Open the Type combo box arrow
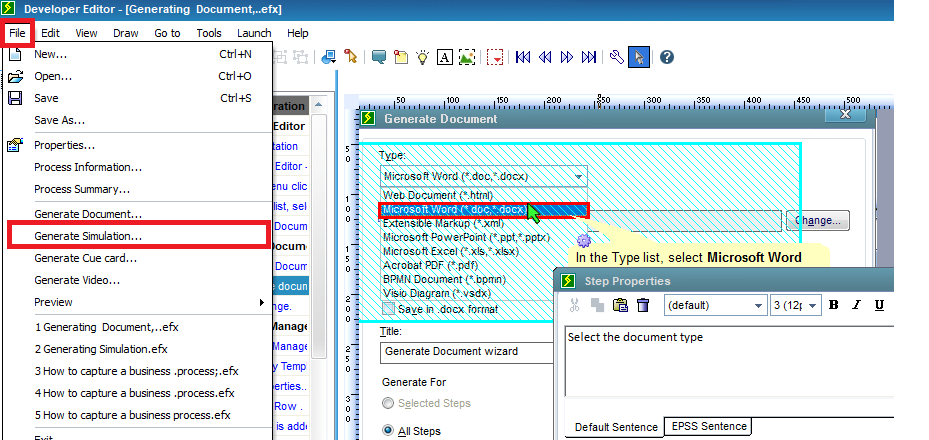929x440 pixels. pyautogui.click(x=579, y=176)
